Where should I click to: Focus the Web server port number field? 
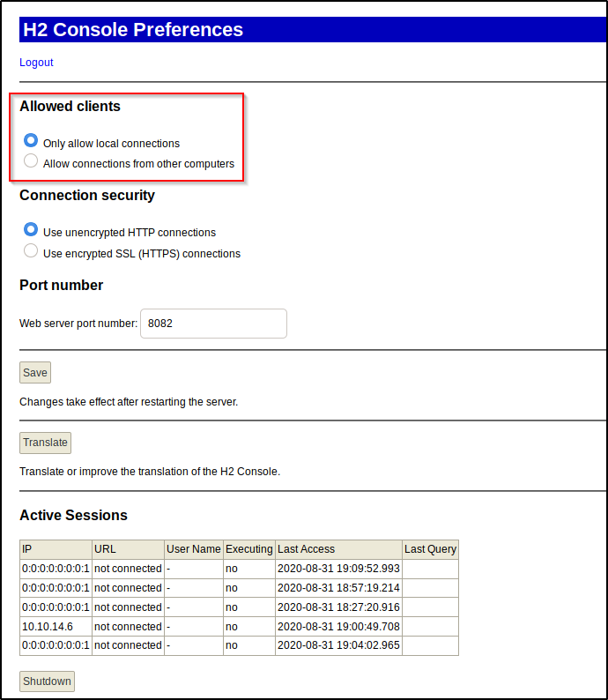[x=213, y=324]
